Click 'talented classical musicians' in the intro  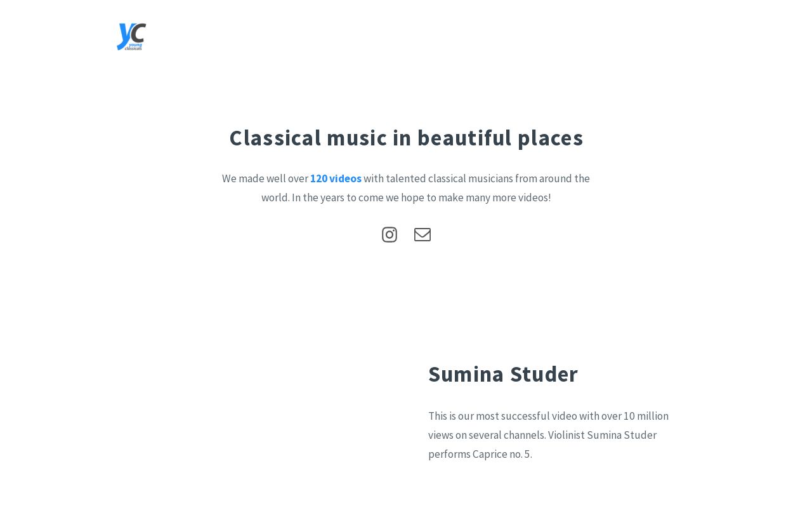coord(449,178)
